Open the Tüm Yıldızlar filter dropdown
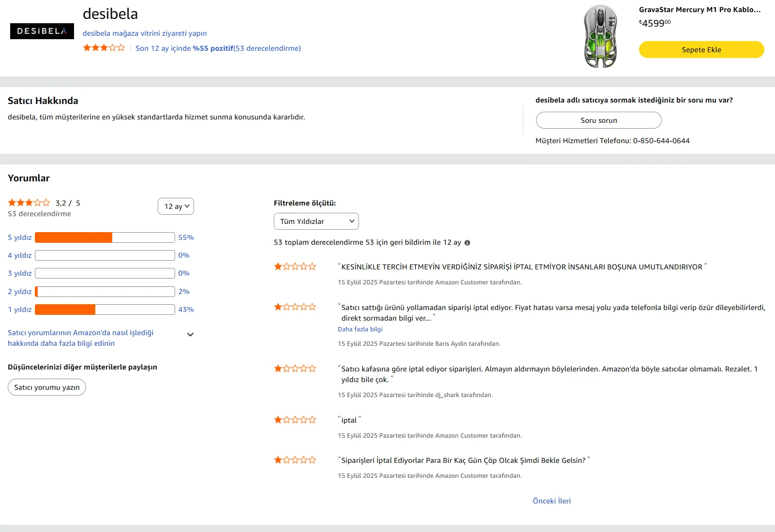Viewport: 775px width, 532px height. [x=316, y=222]
